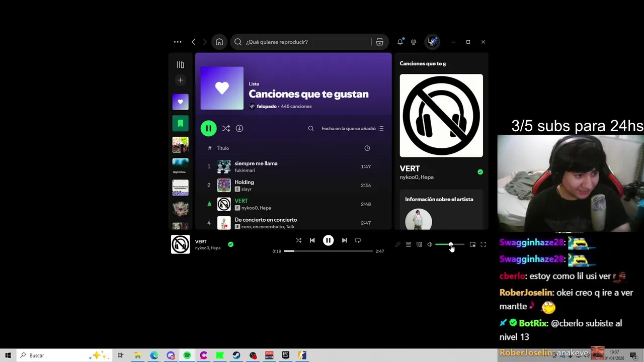Expand your library sidebar
Screen dimensions: 644x362
pos(180,65)
